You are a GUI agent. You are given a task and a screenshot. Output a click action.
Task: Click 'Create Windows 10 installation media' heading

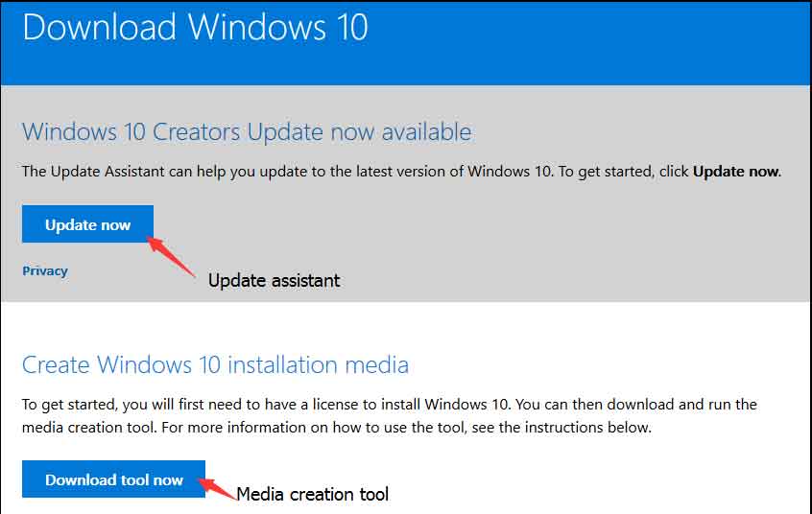(x=215, y=364)
